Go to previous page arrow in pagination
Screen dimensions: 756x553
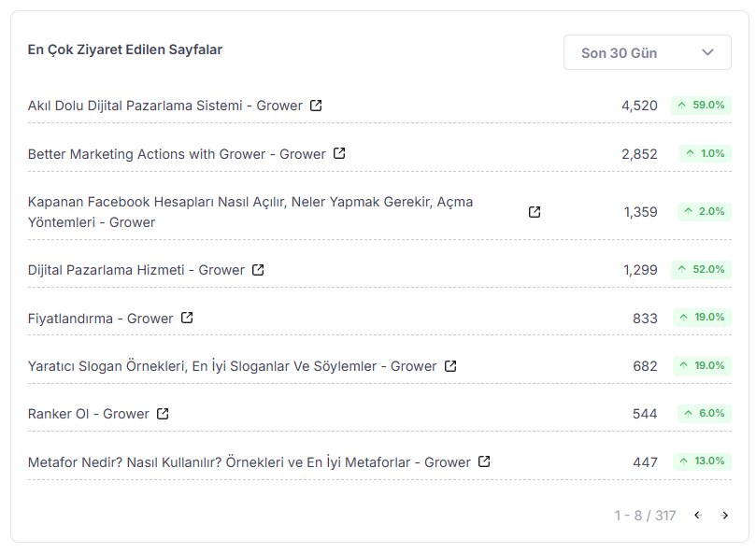698,516
